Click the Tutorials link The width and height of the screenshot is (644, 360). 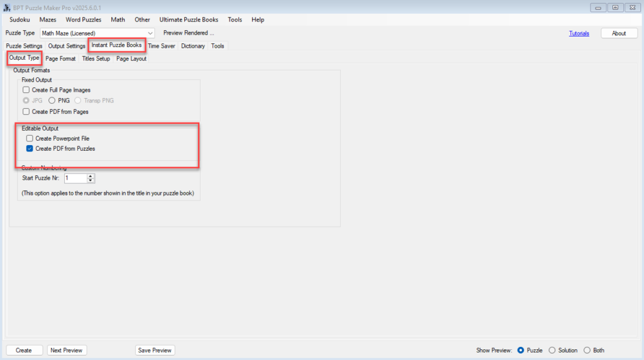(579, 33)
